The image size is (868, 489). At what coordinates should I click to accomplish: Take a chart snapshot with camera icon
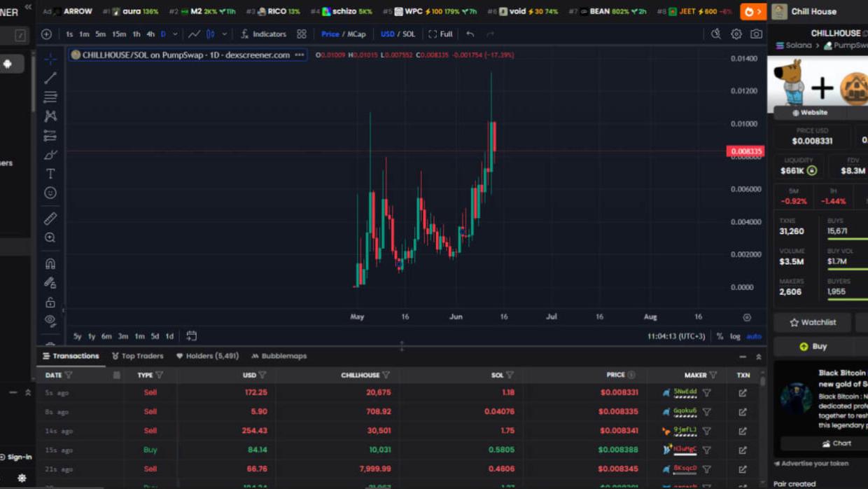(756, 34)
